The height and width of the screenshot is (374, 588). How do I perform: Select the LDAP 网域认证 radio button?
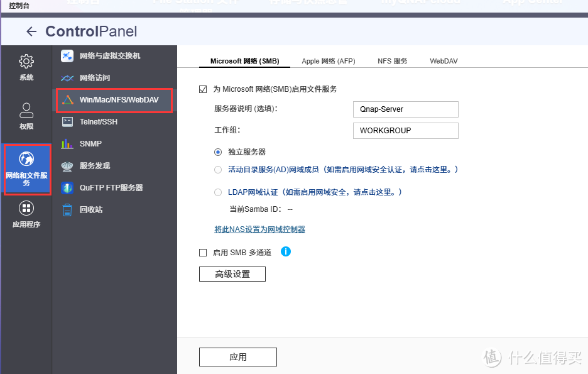[x=217, y=192]
